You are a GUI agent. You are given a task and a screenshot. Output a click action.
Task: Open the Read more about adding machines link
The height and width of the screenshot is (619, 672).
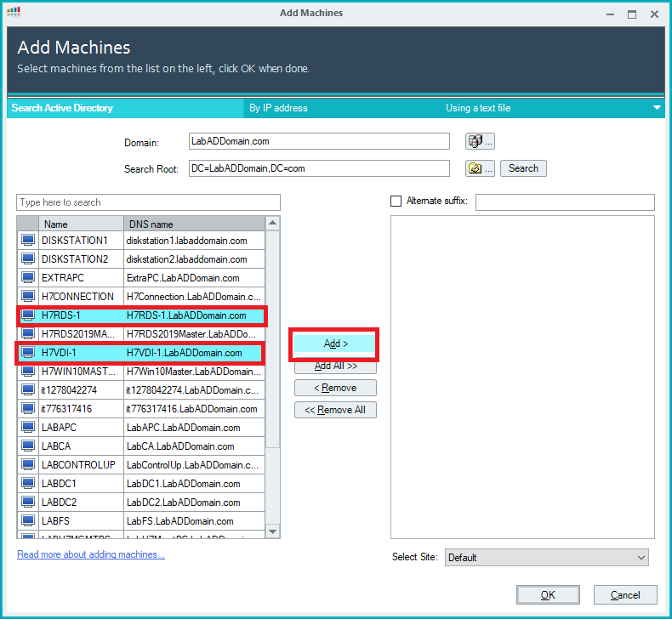91,554
